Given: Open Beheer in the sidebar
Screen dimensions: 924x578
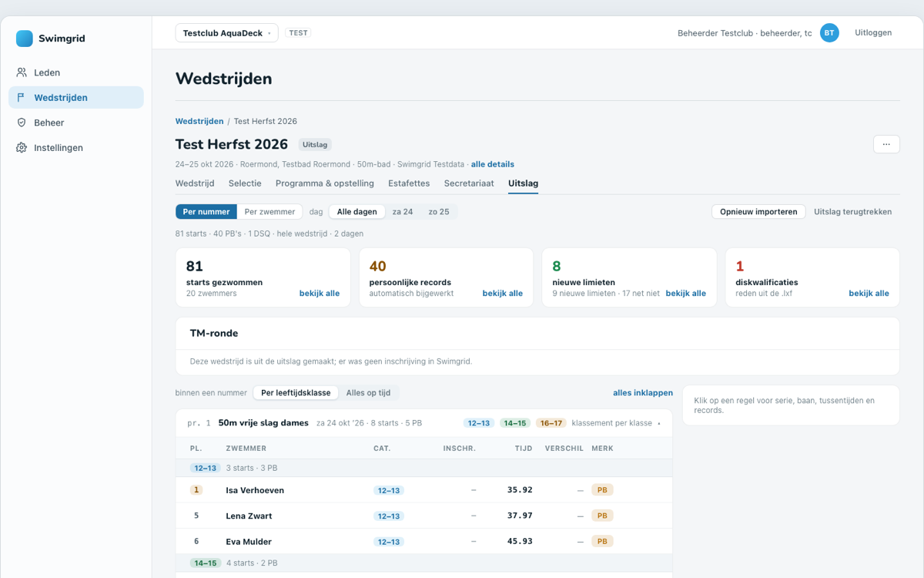Looking at the screenshot, I should [75, 123].
